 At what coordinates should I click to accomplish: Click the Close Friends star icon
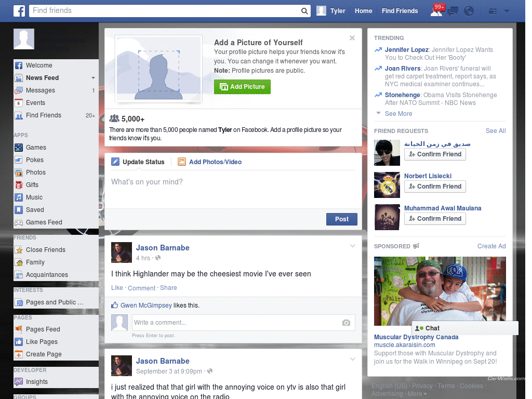(19, 250)
